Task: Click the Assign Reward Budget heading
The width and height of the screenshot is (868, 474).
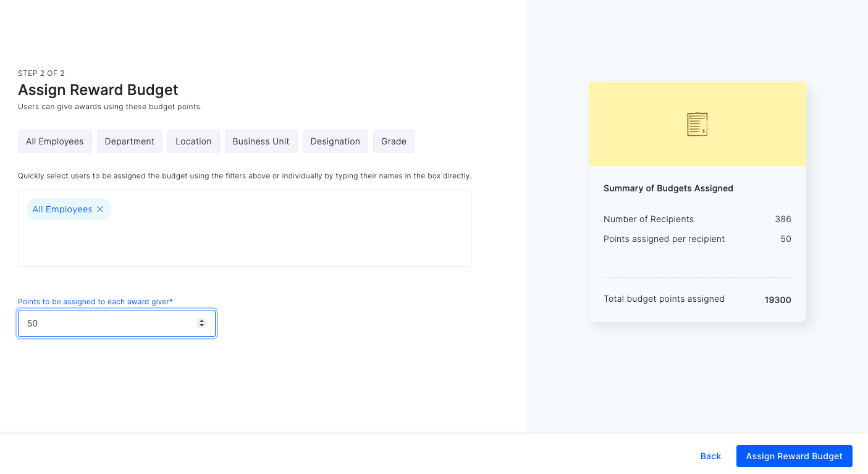Action: click(98, 90)
